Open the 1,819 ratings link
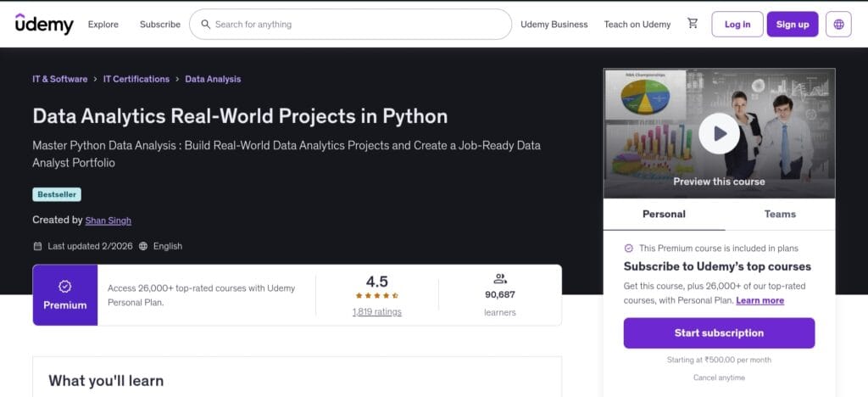The image size is (868, 397). [377, 312]
